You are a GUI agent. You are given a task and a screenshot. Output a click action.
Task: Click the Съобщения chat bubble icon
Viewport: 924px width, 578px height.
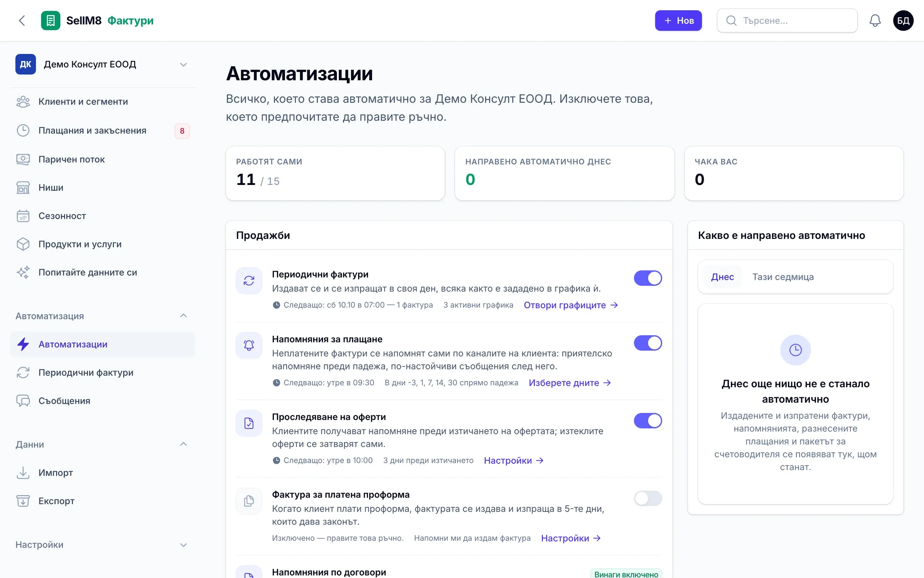tap(23, 401)
